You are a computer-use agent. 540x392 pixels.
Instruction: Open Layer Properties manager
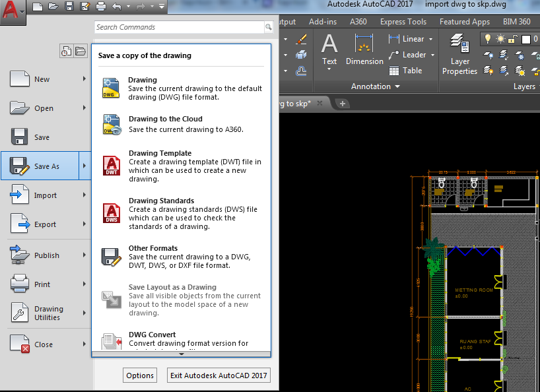[x=459, y=54]
